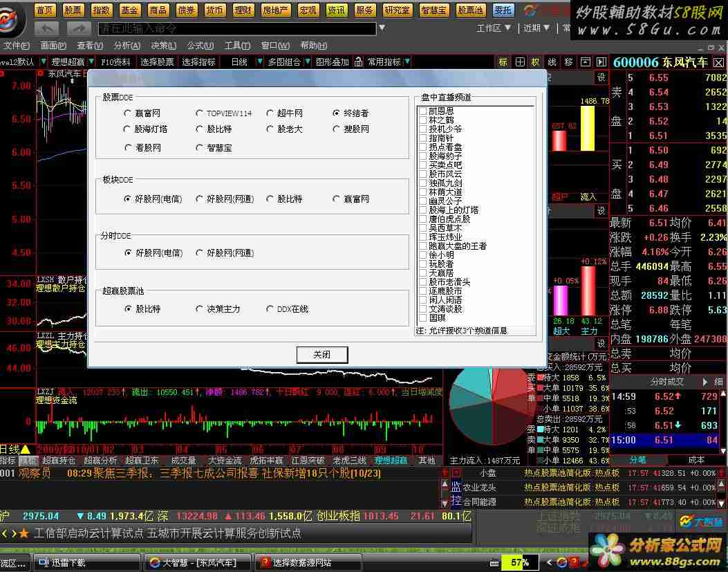Click the star icon in news ticker
Screen dimensions: 728x572
point(24,533)
